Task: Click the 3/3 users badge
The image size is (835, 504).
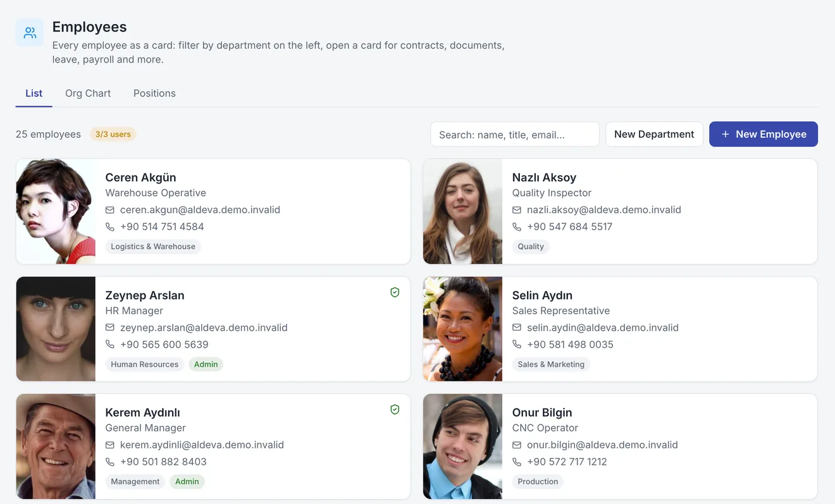Action: click(x=113, y=134)
